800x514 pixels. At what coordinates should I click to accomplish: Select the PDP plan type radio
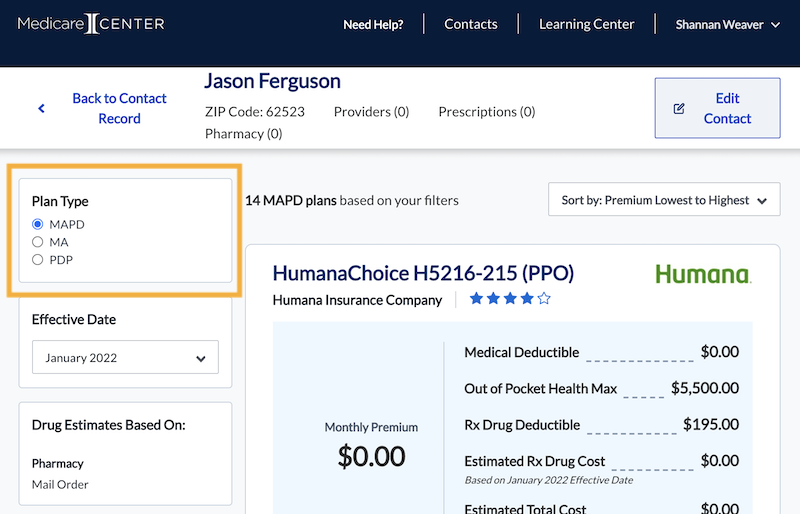click(x=37, y=260)
